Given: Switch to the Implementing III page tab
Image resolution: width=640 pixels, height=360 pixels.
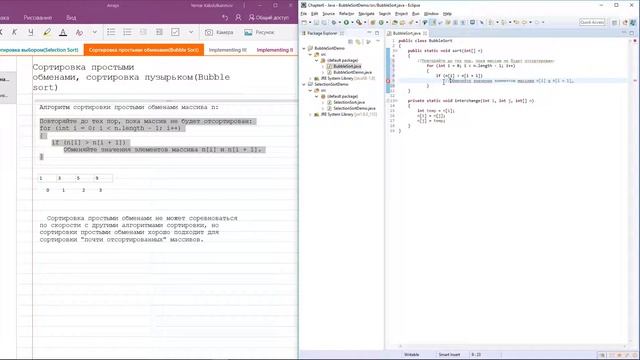Looking at the screenshot, I should (228, 50).
